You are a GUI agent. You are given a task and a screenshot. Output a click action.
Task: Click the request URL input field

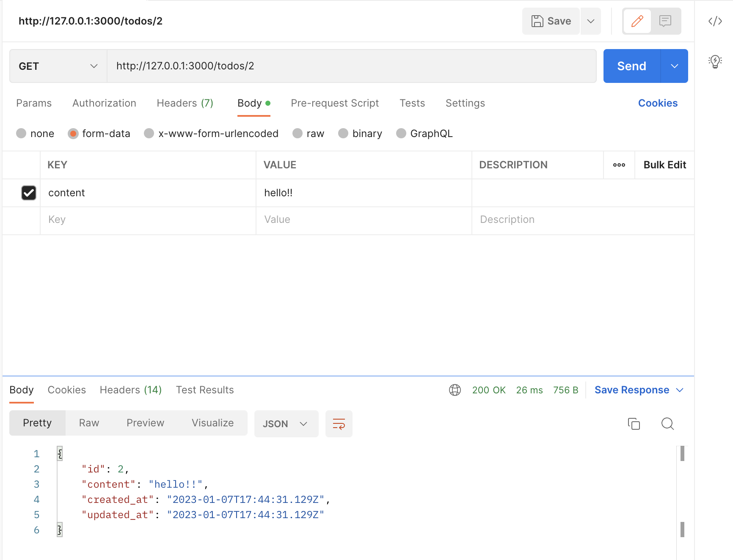click(x=296, y=66)
